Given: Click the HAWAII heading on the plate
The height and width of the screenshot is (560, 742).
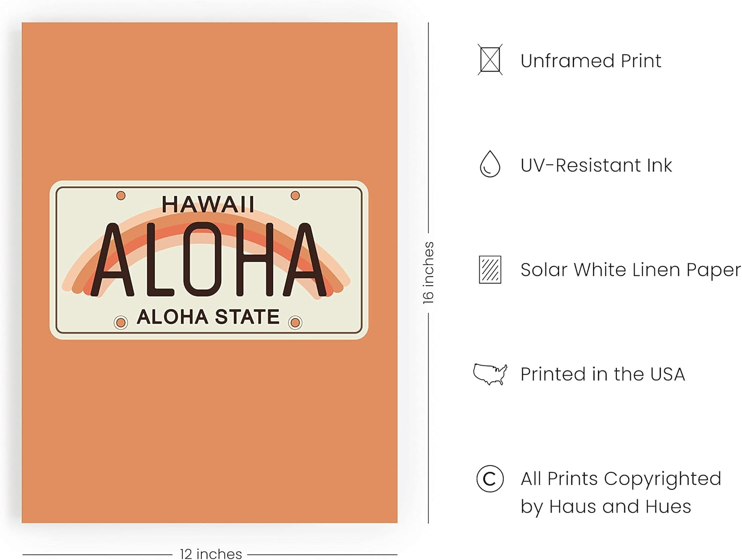Looking at the screenshot, I should tap(208, 204).
